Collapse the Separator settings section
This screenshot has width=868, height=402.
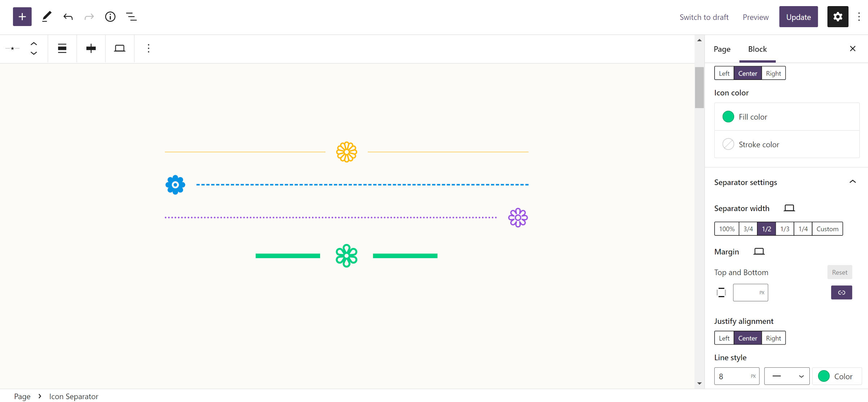pyautogui.click(x=854, y=182)
